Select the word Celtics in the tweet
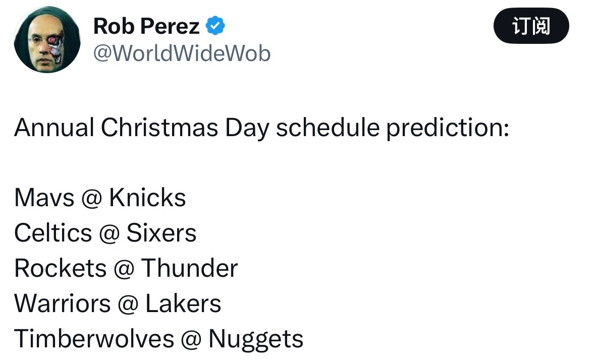Screen dimensions: 595x364 click(53, 232)
